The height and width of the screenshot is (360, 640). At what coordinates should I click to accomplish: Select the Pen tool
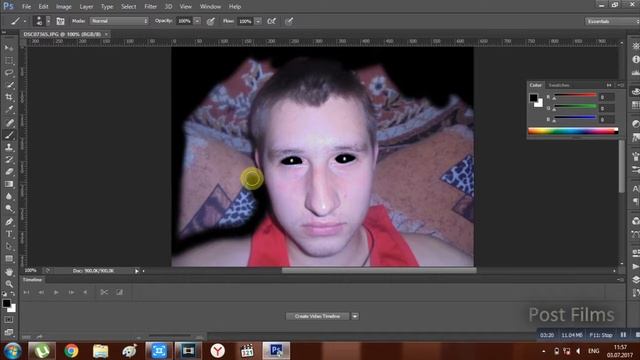9,222
